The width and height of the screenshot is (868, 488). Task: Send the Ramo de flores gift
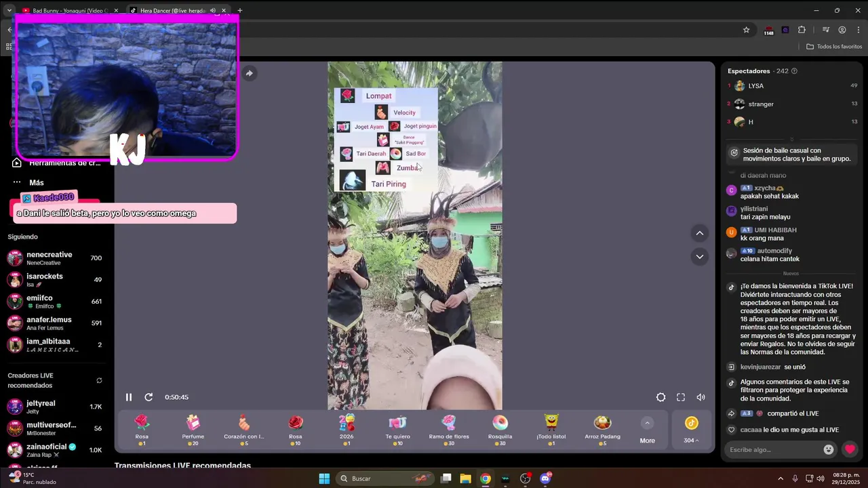point(449,430)
